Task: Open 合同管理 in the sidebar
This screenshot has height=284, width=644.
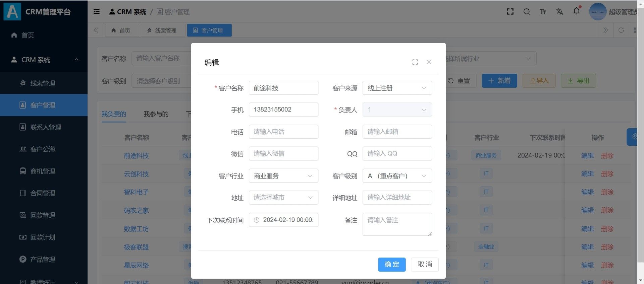Action: coord(43,193)
